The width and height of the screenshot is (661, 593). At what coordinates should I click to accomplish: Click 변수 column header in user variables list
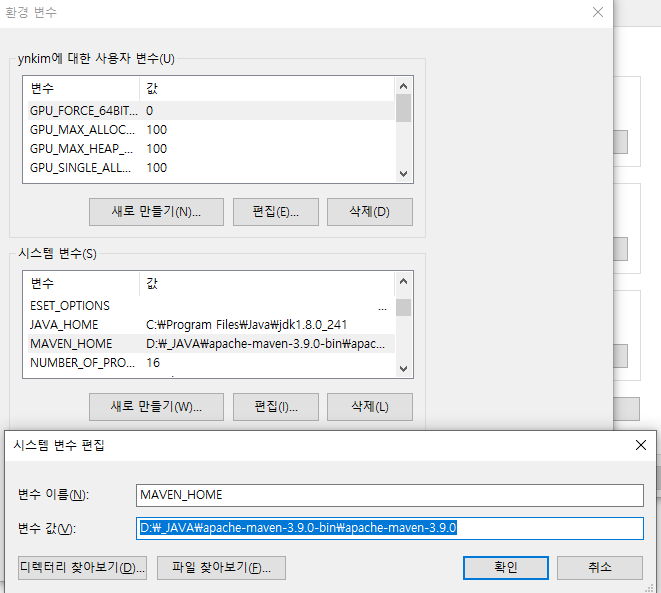[x=81, y=89]
